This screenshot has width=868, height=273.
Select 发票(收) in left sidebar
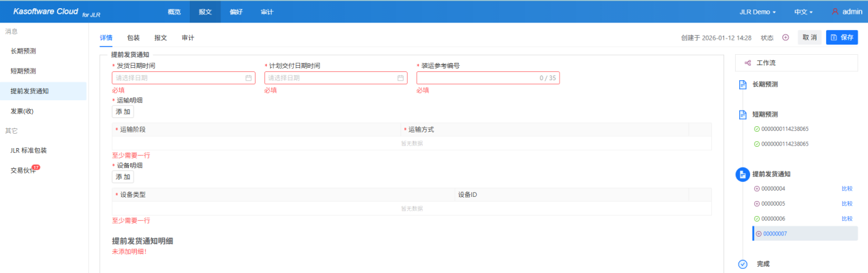click(43, 111)
